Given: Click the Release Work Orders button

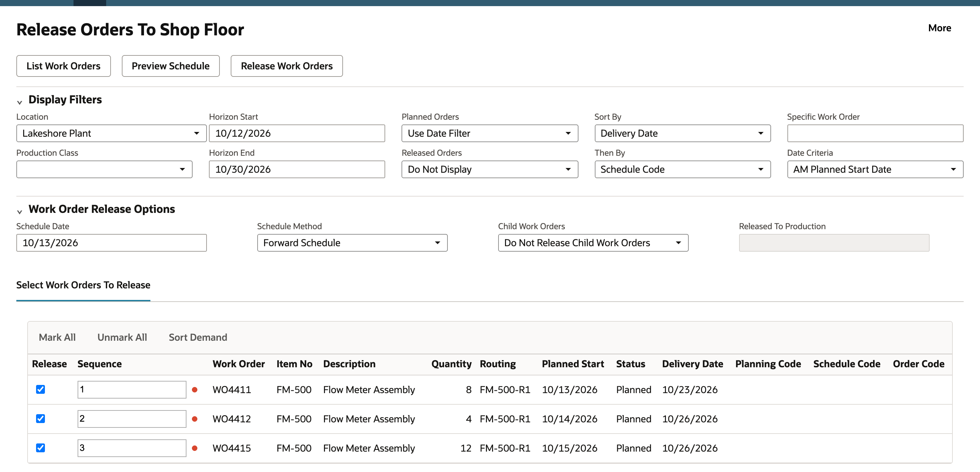Looking at the screenshot, I should 287,66.
